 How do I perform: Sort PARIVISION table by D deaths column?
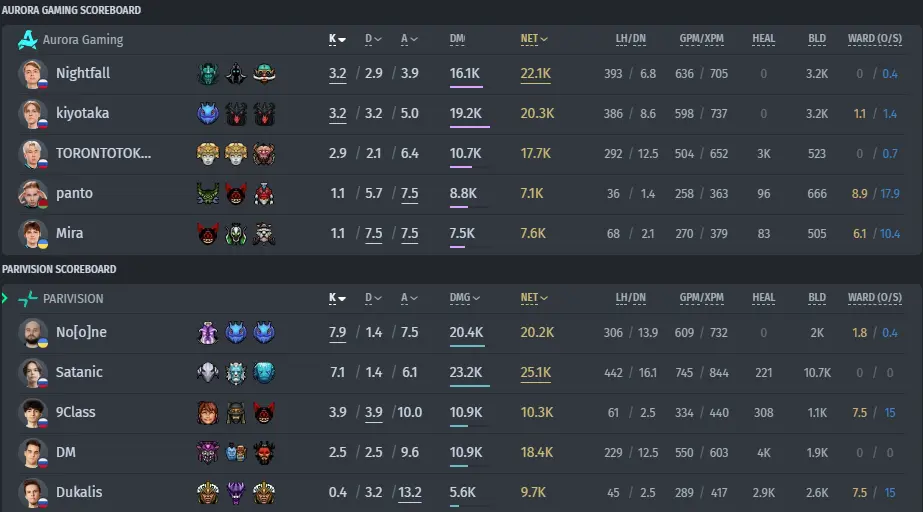[373, 298]
